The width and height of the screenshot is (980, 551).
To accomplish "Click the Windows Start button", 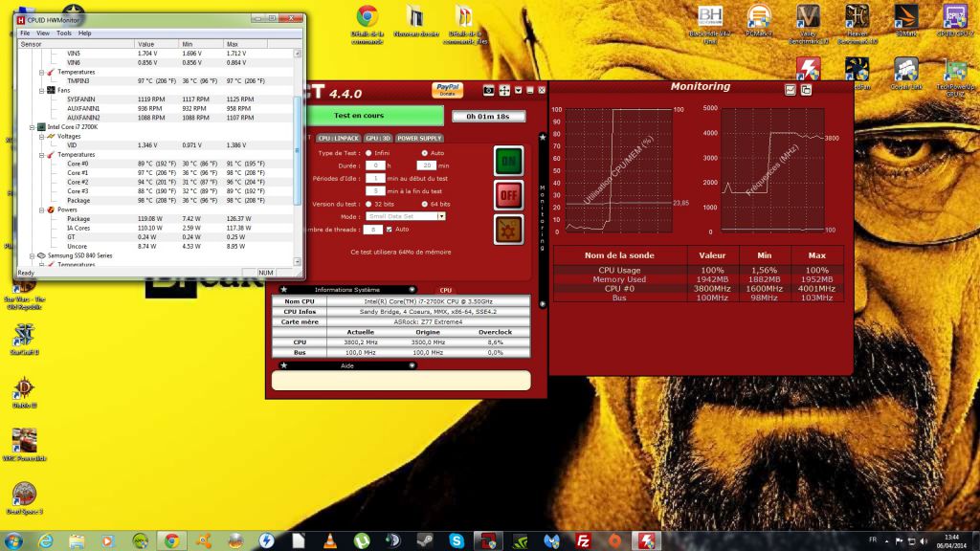I will pyautogui.click(x=13, y=541).
